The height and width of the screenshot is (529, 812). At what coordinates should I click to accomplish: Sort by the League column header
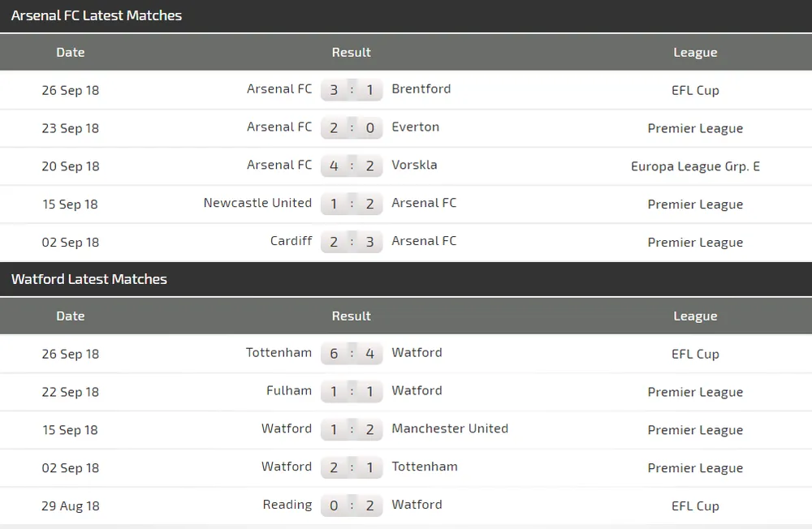coord(695,52)
